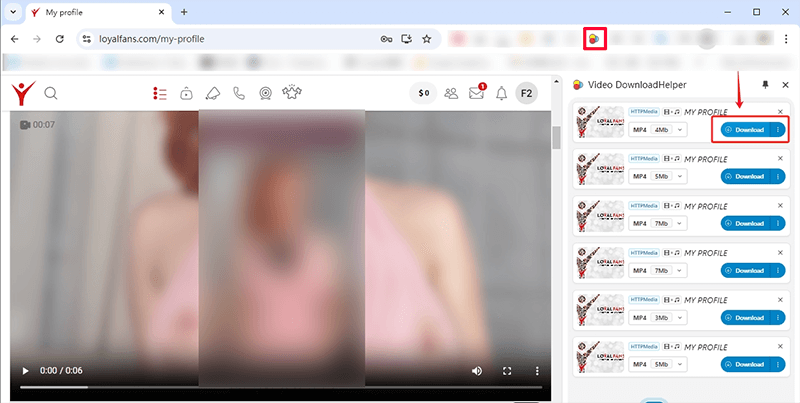Open the tab search dropdown arrow
800x403 pixels.
pyautogui.click(x=13, y=12)
